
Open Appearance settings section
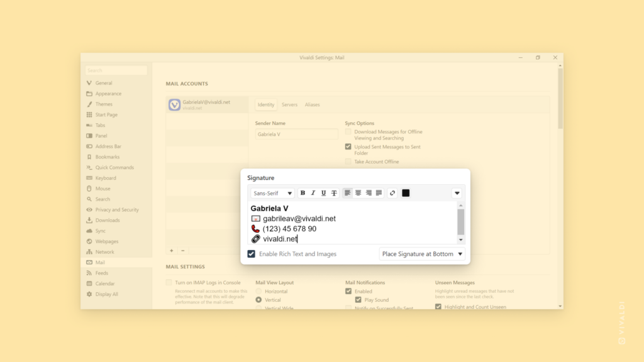pyautogui.click(x=108, y=94)
